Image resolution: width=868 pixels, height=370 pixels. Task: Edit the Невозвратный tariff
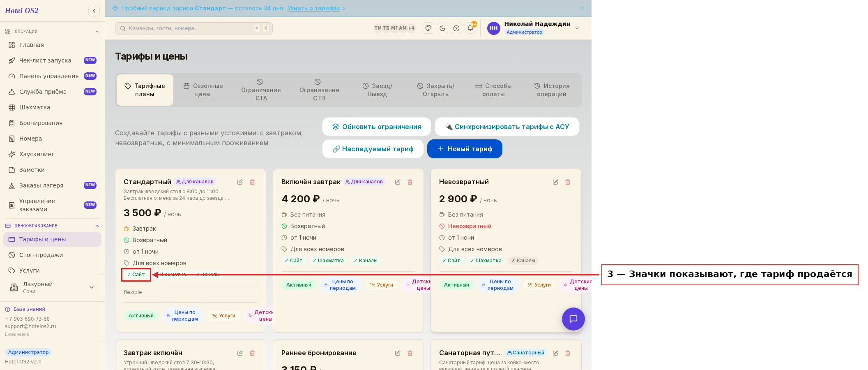click(x=555, y=182)
